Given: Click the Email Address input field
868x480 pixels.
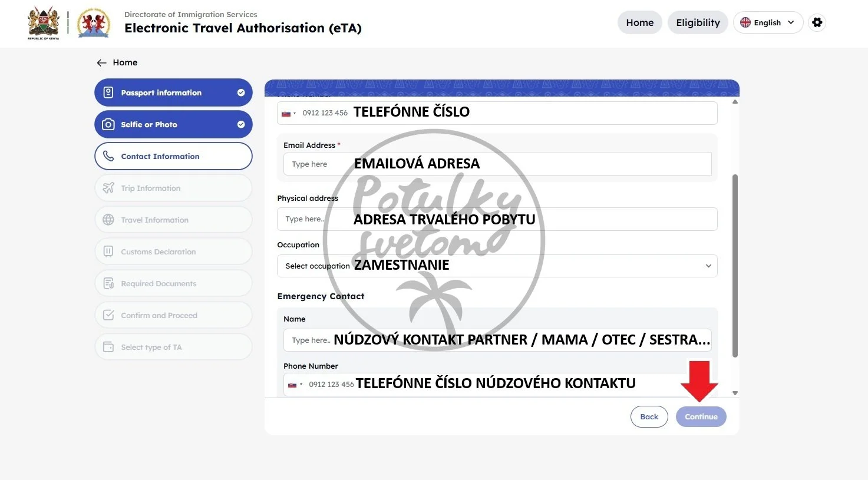Looking at the screenshot, I should (x=497, y=164).
